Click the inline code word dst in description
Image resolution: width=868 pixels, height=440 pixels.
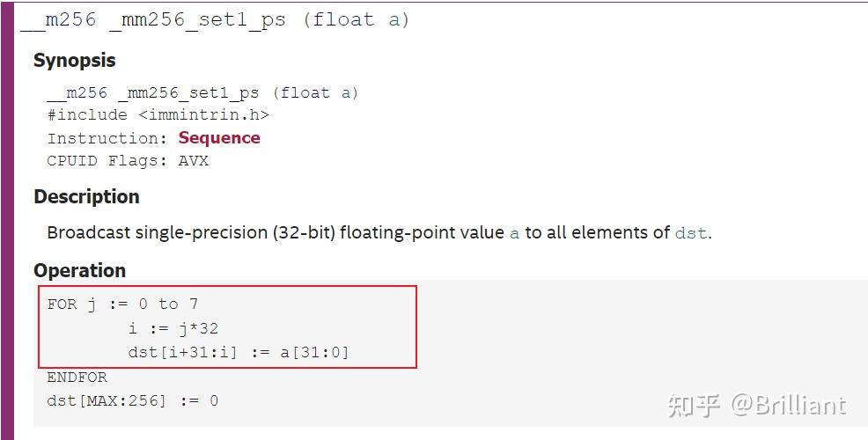pyautogui.click(x=691, y=233)
